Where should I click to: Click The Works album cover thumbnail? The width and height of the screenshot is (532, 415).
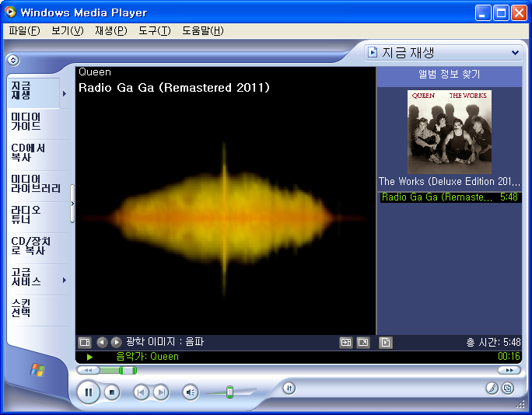(449, 131)
